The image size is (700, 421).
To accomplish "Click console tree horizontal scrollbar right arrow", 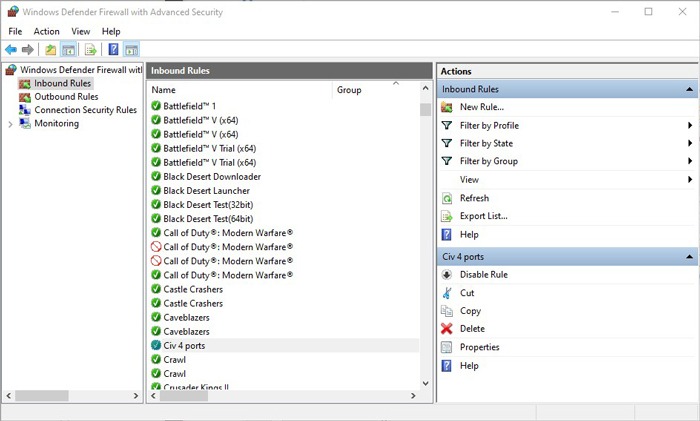I will [x=136, y=396].
